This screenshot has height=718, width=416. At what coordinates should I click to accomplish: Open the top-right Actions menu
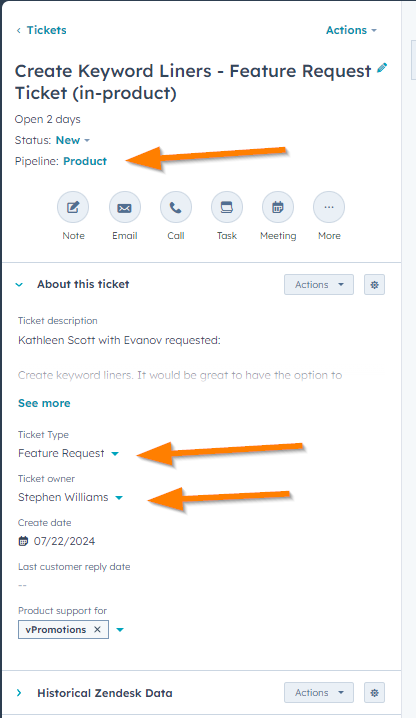[x=351, y=30]
